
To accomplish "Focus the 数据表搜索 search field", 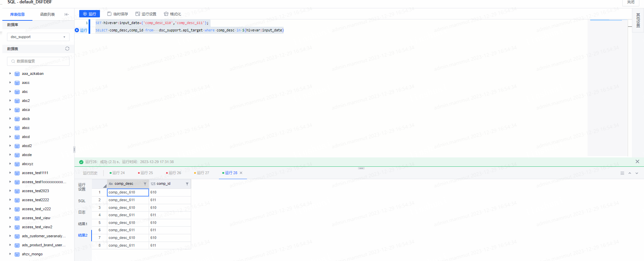I will point(38,61).
